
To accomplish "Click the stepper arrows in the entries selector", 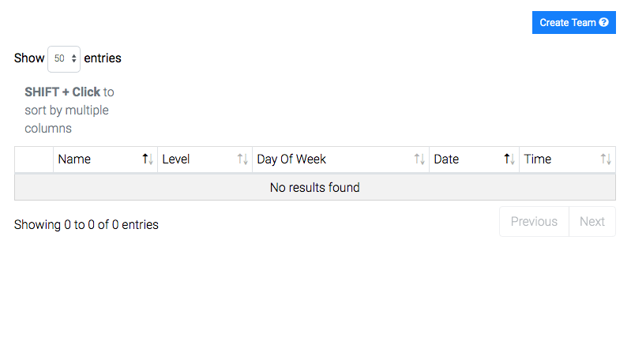I will pyautogui.click(x=73, y=58).
